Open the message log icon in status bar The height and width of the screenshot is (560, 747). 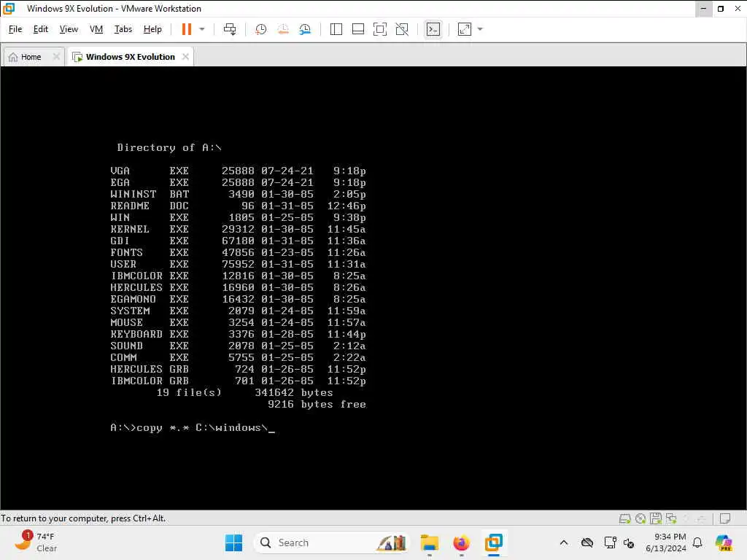click(725, 518)
